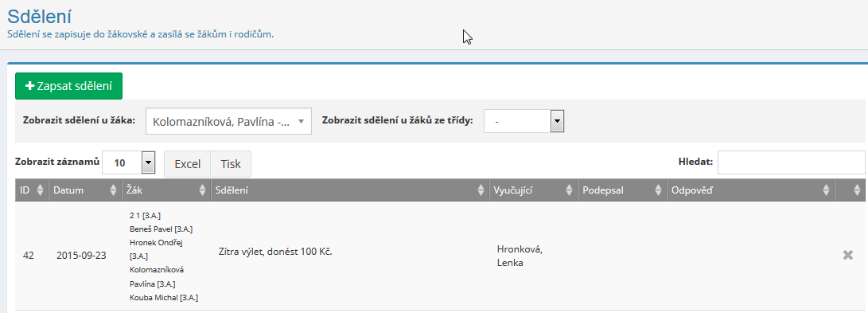Click the label Zobrazit sdělení u žáků ze třídy:
The image size is (868, 313).
398,121
